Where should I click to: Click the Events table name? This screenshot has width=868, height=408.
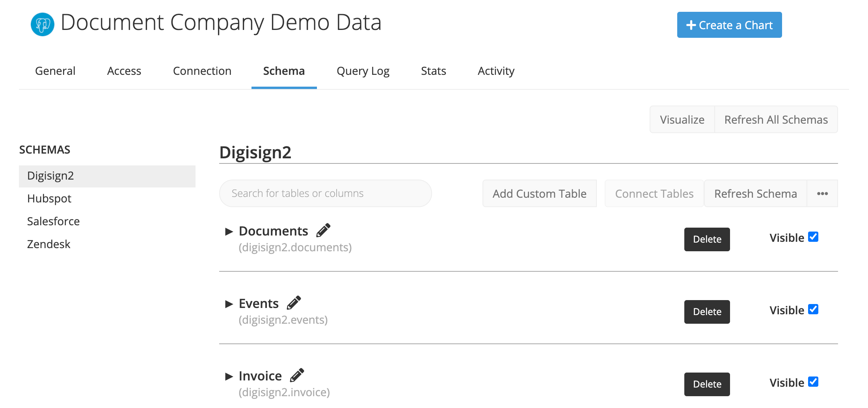tap(259, 303)
